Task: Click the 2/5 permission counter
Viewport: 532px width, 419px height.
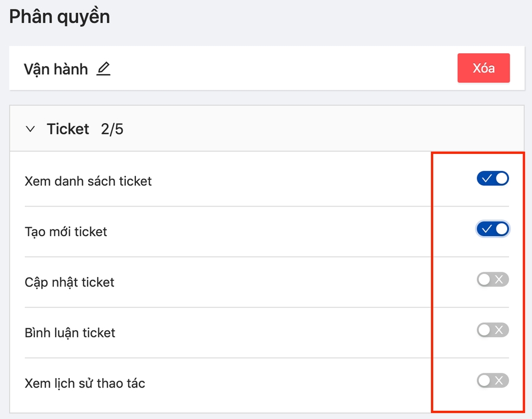Action: pyautogui.click(x=112, y=129)
